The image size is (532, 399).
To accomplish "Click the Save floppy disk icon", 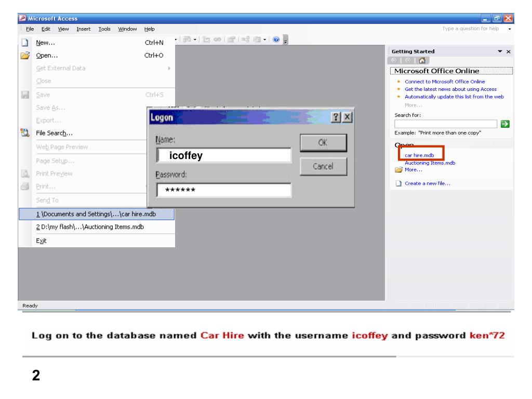I will 25,95.
